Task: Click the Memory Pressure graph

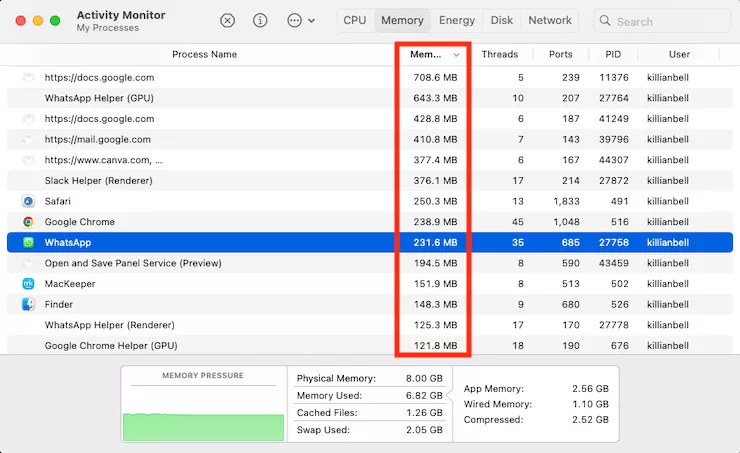Action: pos(203,427)
